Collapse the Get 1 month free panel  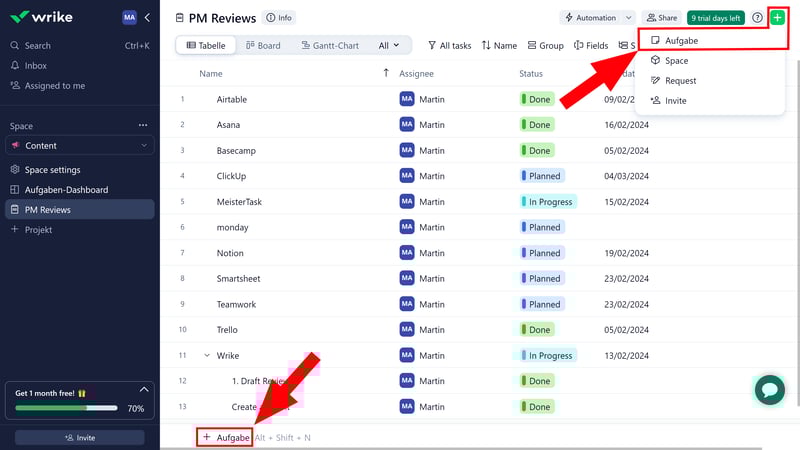[144, 389]
